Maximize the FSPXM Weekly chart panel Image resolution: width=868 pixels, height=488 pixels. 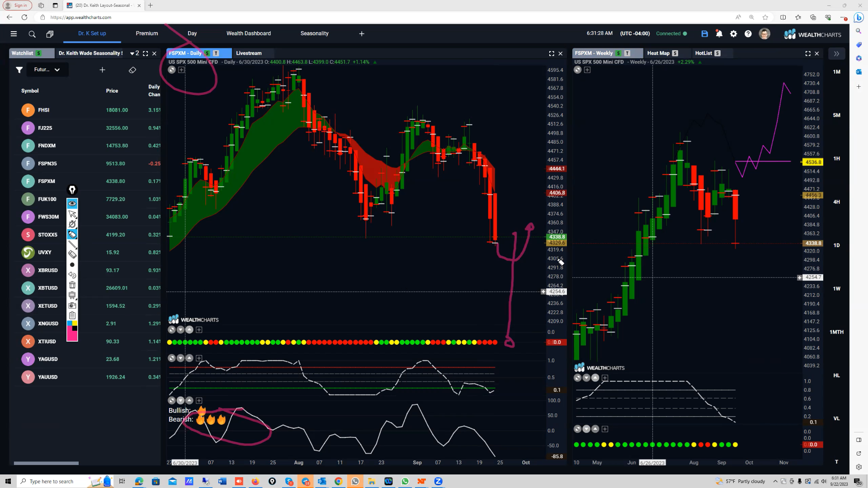tap(808, 53)
